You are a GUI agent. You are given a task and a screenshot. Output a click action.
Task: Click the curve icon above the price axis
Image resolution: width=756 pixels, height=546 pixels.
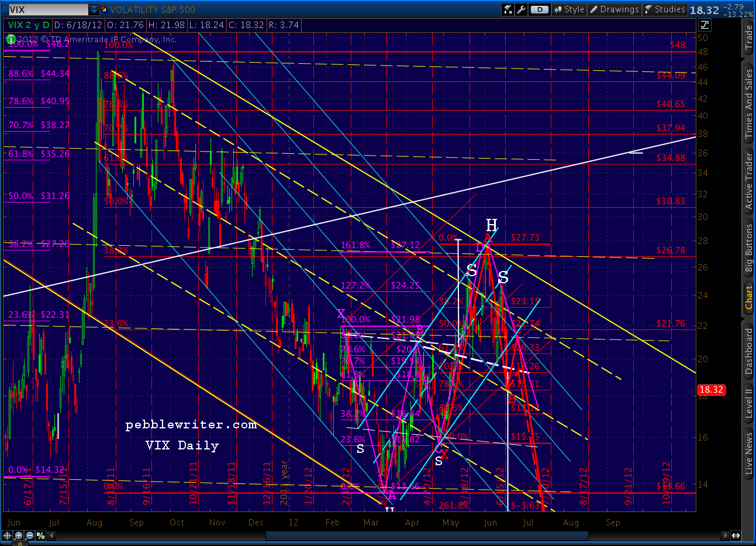coord(705,25)
